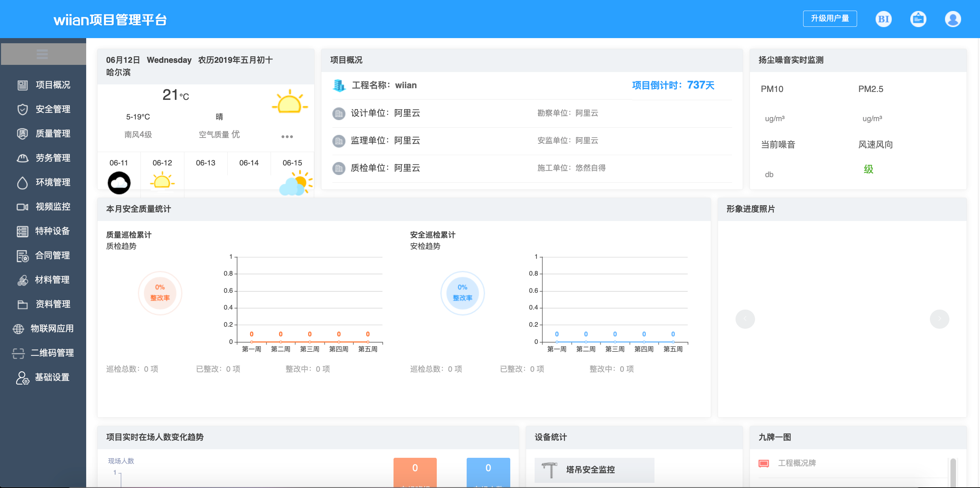
Task: Click the current weather sun icon
Action: 289,102
